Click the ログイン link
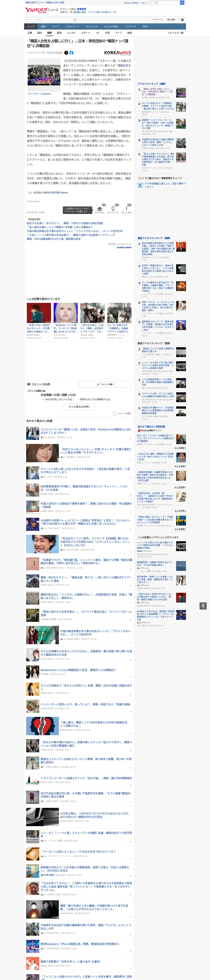210x980 pixels. point(64,12)
